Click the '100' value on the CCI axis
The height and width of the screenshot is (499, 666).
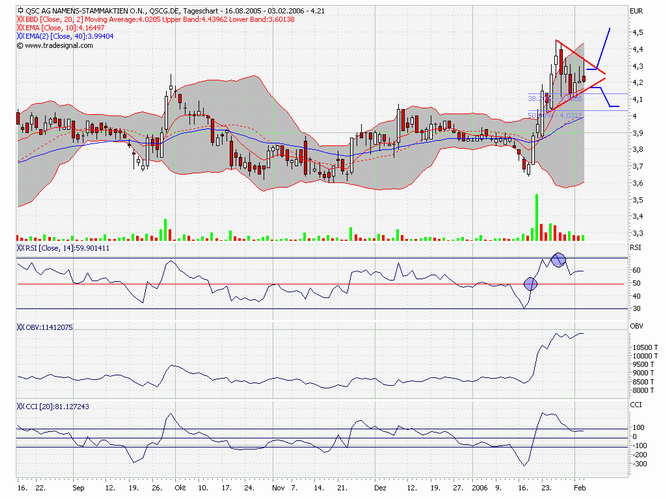point(638,428)
